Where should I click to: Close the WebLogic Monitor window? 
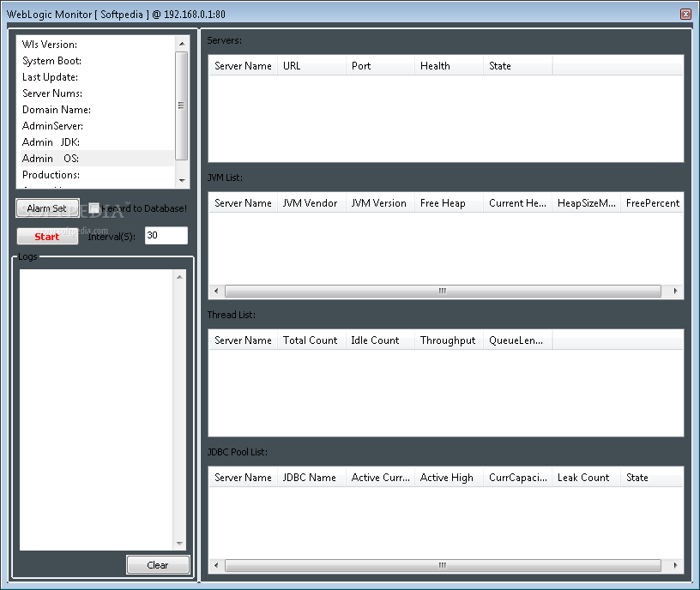click(685, 14)
